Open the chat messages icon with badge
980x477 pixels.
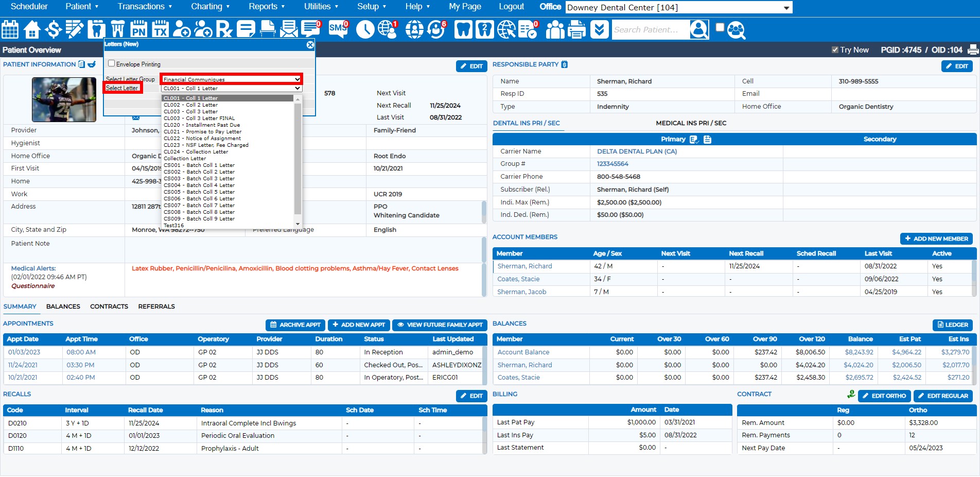[311, 29]
